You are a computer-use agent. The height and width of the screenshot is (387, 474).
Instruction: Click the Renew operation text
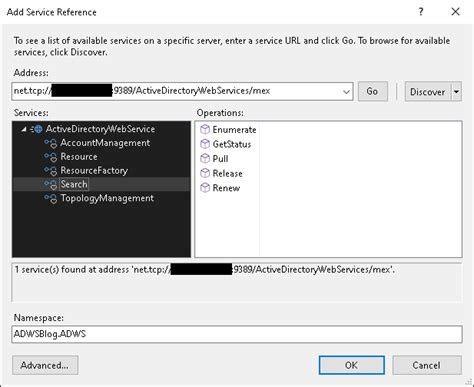point(226,188)
